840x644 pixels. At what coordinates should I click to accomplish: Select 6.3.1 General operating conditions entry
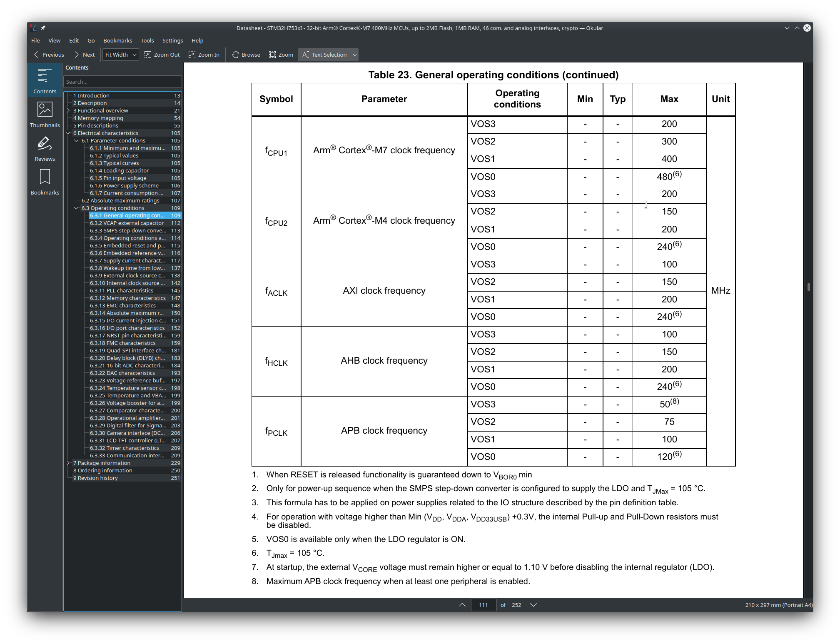click(x=135, y=215)
